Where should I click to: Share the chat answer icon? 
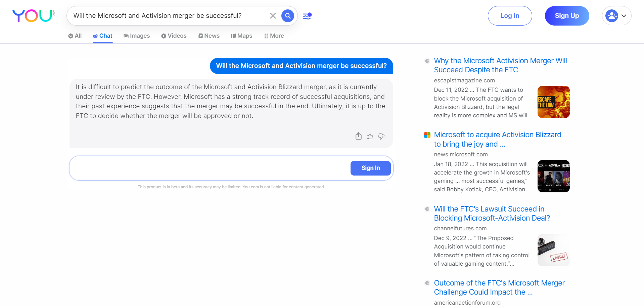click(x=359, y=136)
